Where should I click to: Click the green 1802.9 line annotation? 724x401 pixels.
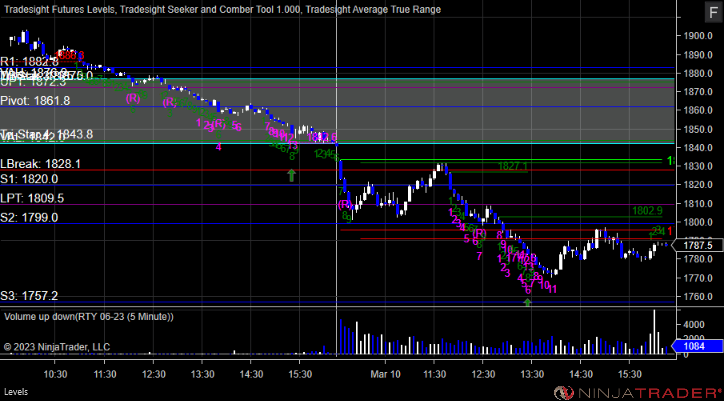point(647,211)
